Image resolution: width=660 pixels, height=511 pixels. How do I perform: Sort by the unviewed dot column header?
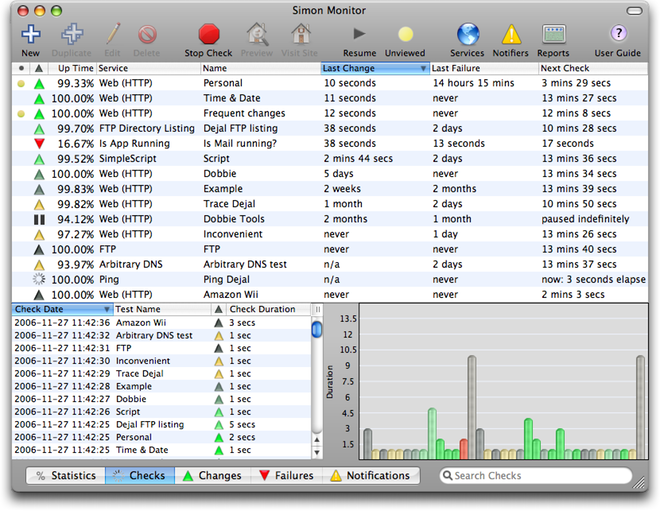pos(21,68)
